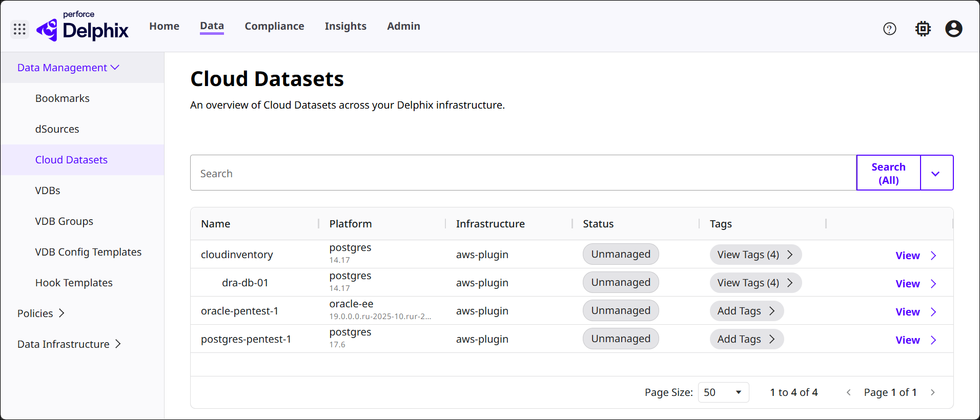Image resolution: width=980 pixels, height=420 pixels.
Task: Open the View link for postgres-pentest-1
Action: tap(907, 340)
